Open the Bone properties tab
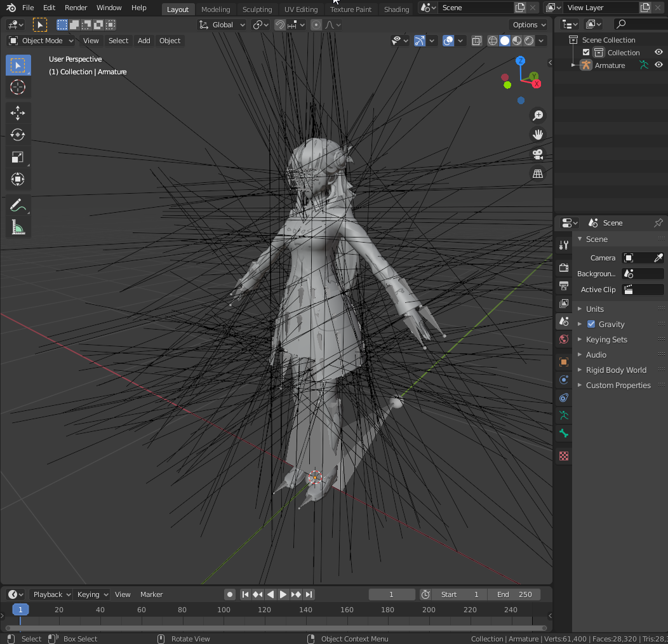 point(564,433)
